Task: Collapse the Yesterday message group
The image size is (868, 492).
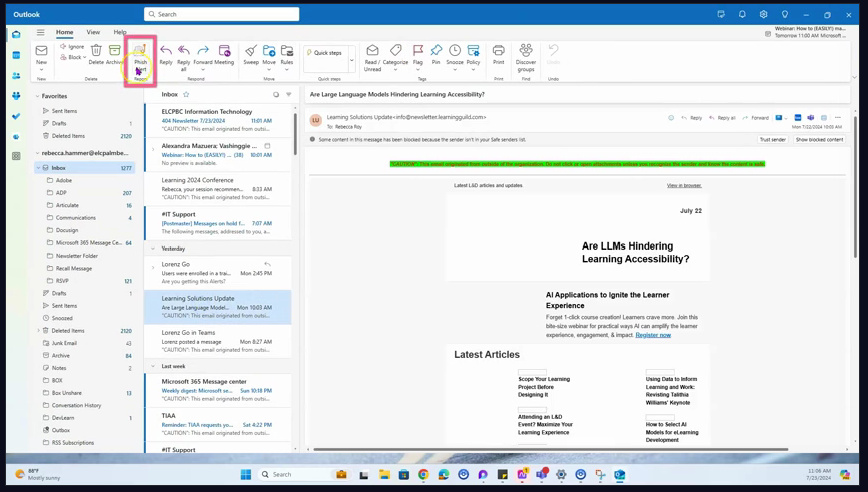Action: click(153, 249)
